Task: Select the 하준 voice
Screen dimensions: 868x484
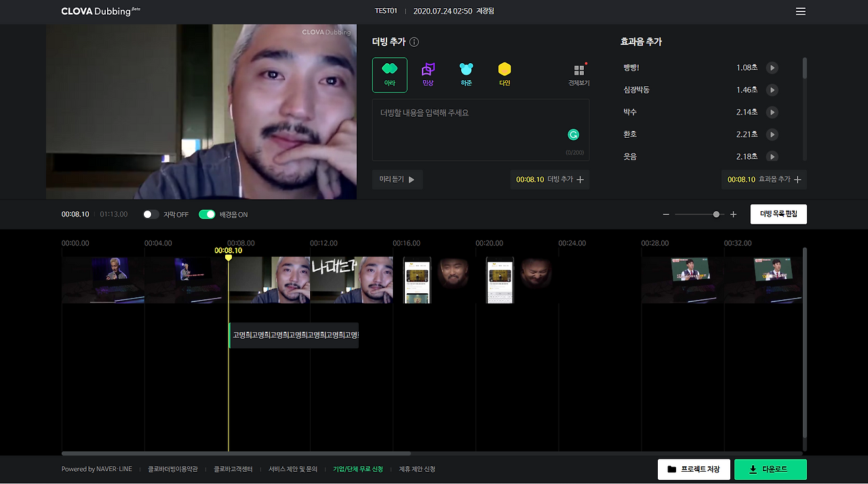Action: [x=466, y=75]
